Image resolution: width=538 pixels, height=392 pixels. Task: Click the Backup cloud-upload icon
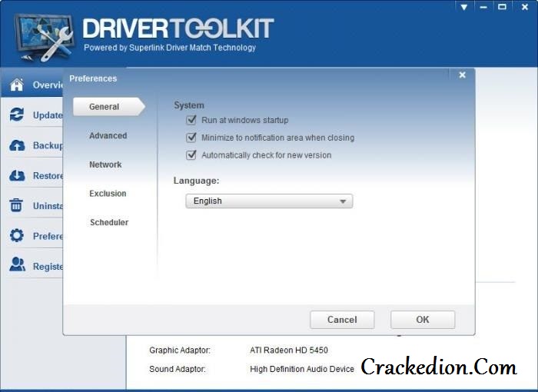pyautogui.click(x=17, y=145)
